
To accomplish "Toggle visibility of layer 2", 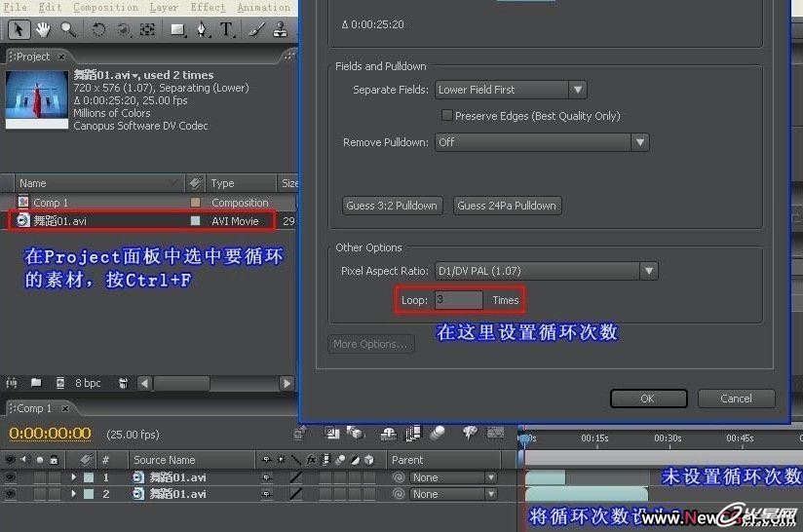I will pyautogui.click(x=11, y=494).
